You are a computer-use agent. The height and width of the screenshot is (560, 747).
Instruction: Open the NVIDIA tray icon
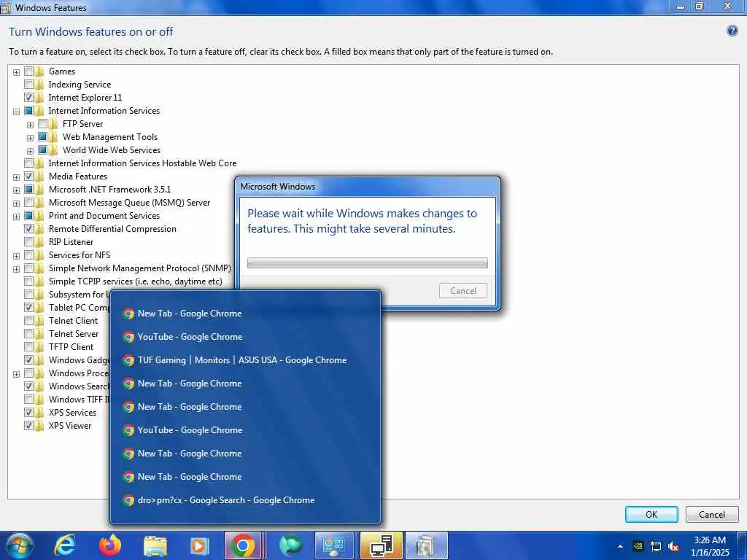pos(638,546)
